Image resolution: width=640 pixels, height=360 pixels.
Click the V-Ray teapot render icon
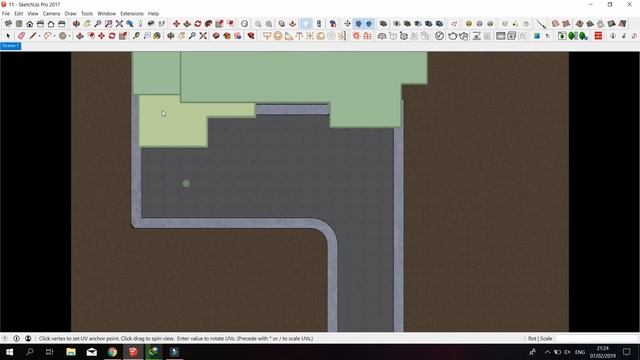pyautogui.click(x=452, y=36)
